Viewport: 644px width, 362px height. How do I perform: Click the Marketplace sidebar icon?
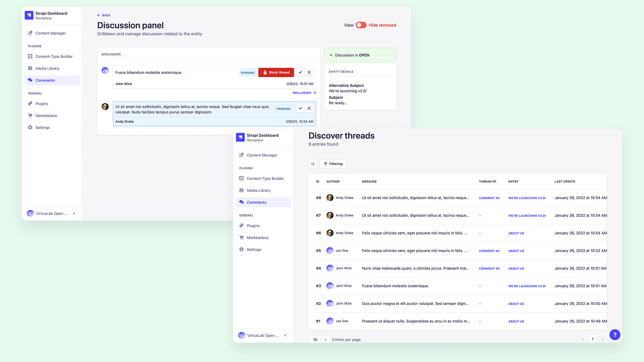30,115
